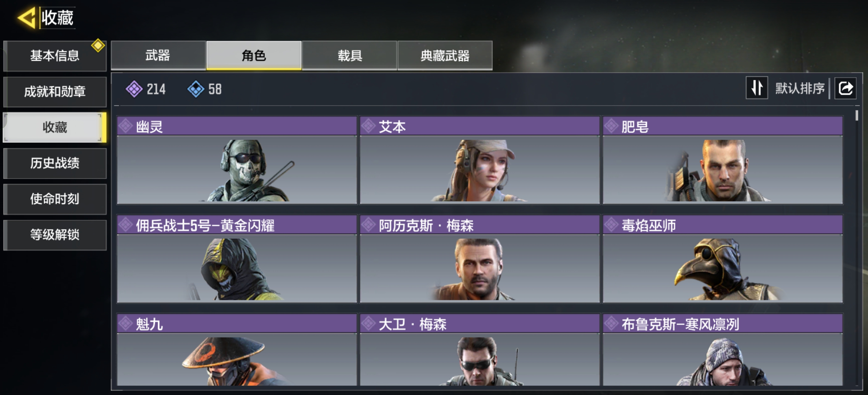Toggle the sort order arrows icon

tap(757, 88)
